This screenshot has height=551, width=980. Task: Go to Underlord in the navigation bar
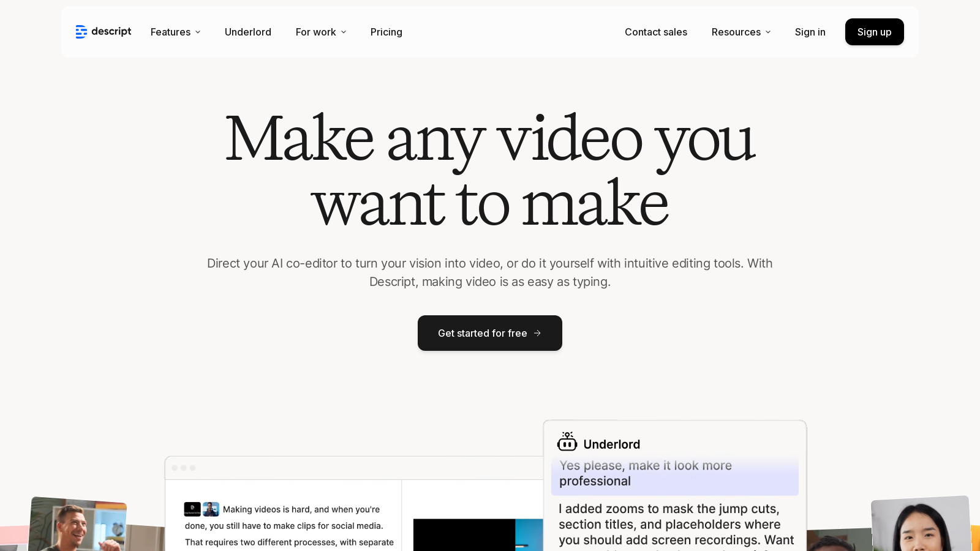coord(247,32)
